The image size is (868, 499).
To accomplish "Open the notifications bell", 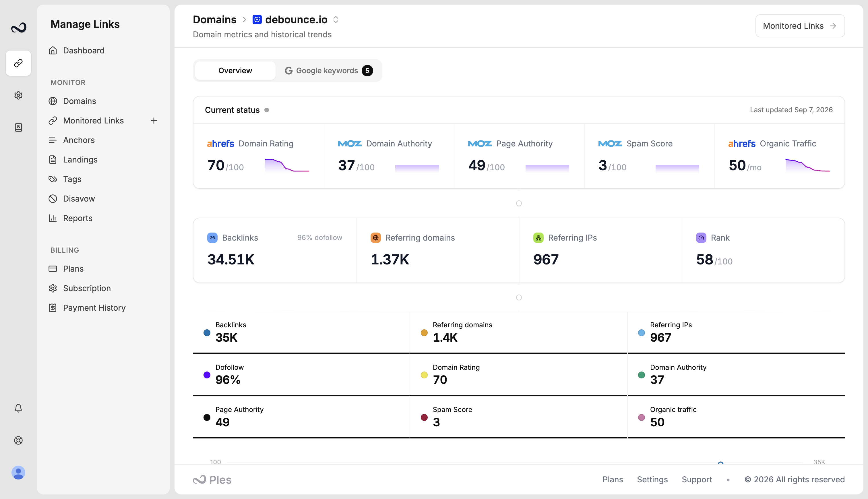I will (x=18, y=408).
